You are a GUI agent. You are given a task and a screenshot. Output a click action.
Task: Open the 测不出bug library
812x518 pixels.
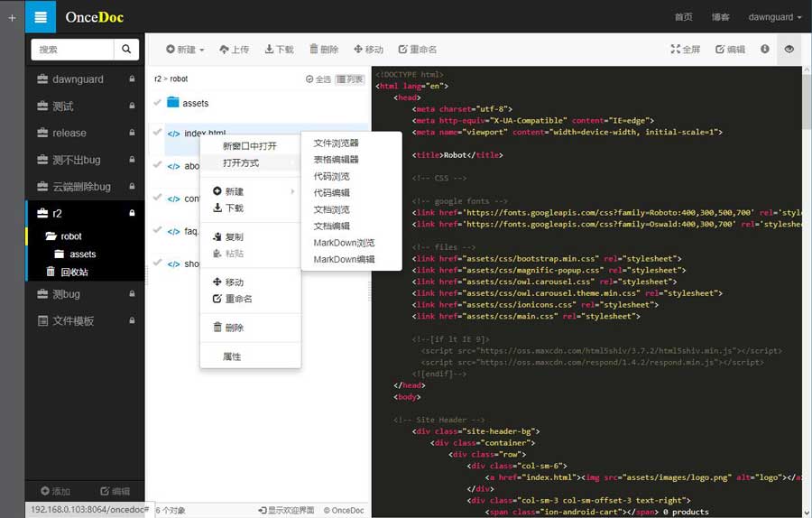(x=76, y=160)
